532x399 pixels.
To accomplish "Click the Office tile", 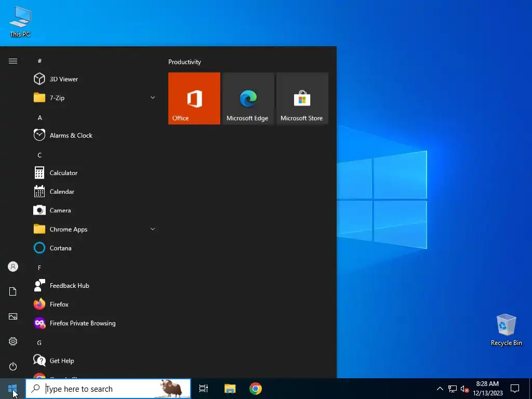I will tap(194, 98).
